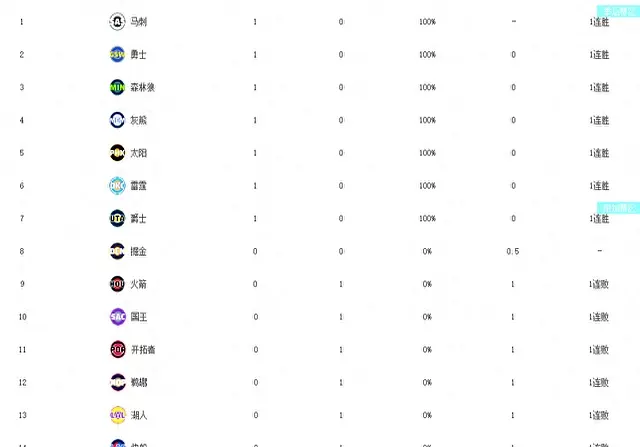This screenshot has height=447, width=640.
Task: Click the Trail Blazers (开拓者) logo
Action: pyautogui.click(x=117, y=350)
